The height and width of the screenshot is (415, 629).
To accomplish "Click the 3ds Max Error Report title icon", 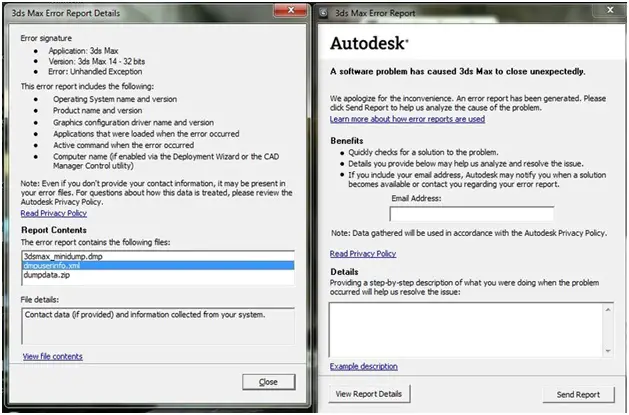I will 324,13.
